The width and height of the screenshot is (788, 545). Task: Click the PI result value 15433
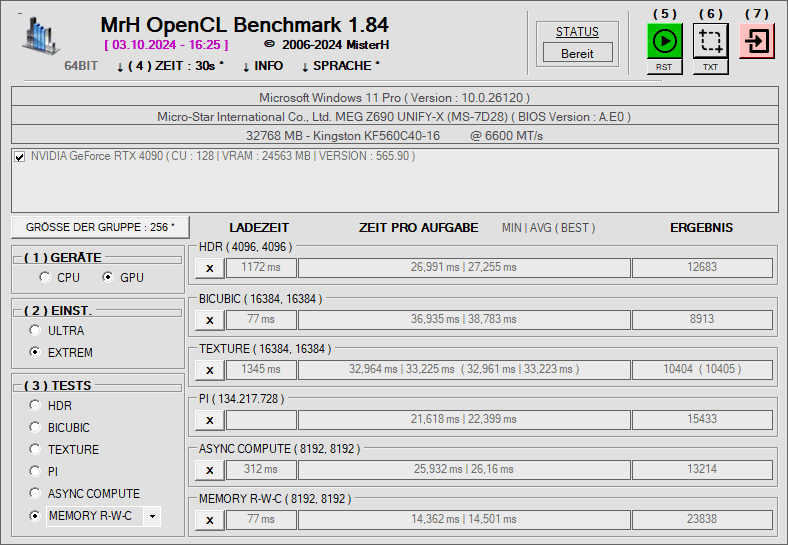click(702, 419)
